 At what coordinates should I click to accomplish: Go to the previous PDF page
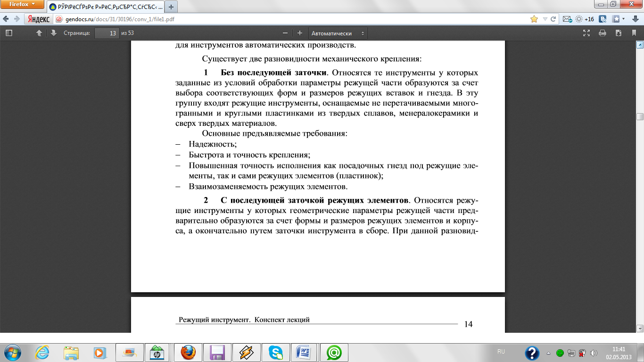tap(39, 33)
